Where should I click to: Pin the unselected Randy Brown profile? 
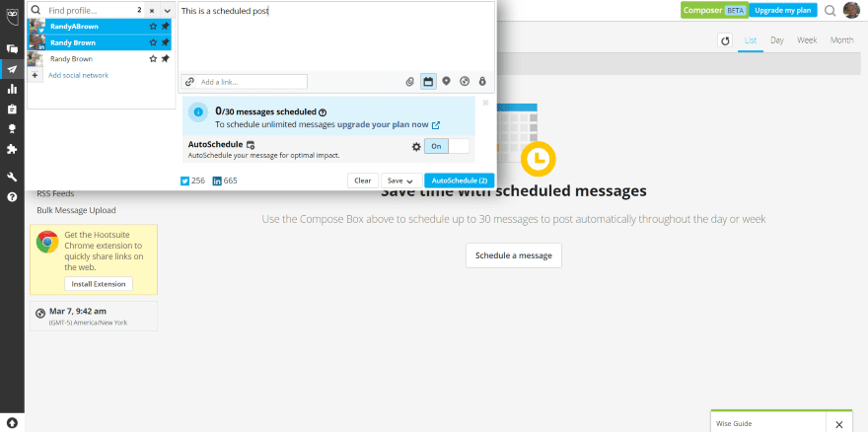click(x=165, y=59)
